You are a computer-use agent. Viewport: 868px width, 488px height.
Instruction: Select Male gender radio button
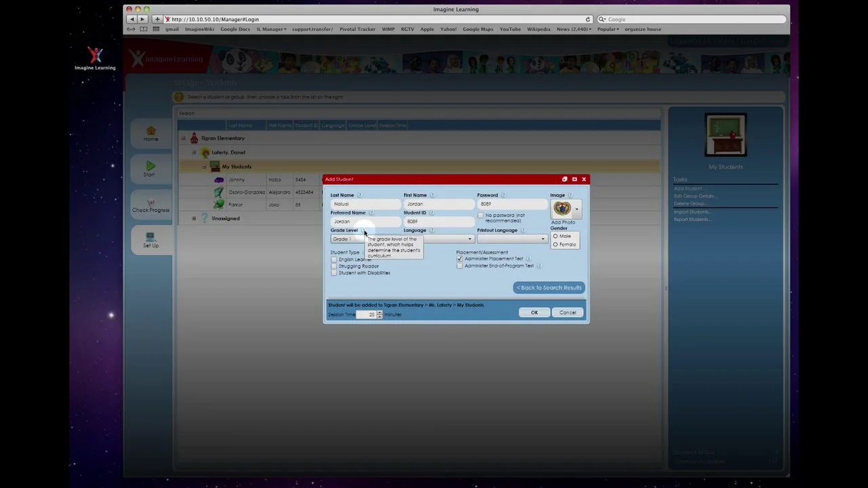[555, 237]
